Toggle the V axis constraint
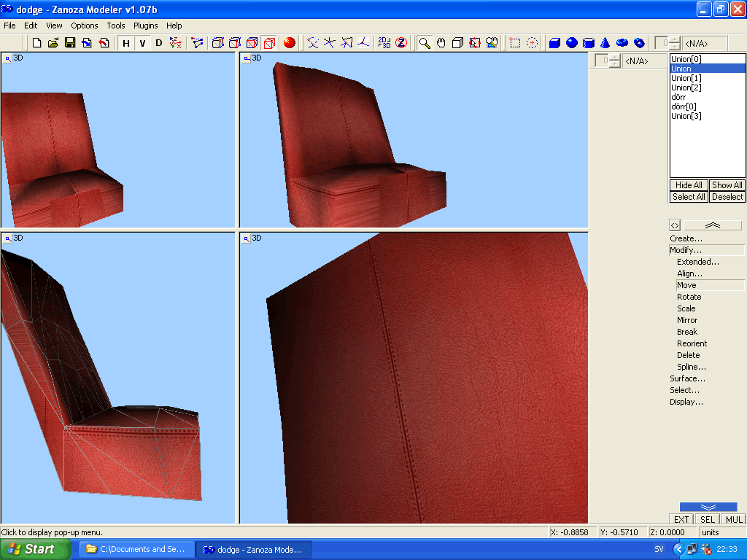This screenshot has width=747, height=560. (142, 43)
